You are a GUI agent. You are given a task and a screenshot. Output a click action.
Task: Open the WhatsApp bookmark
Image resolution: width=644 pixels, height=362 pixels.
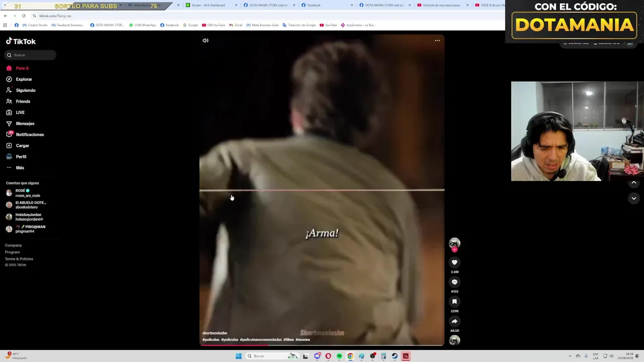143,25
